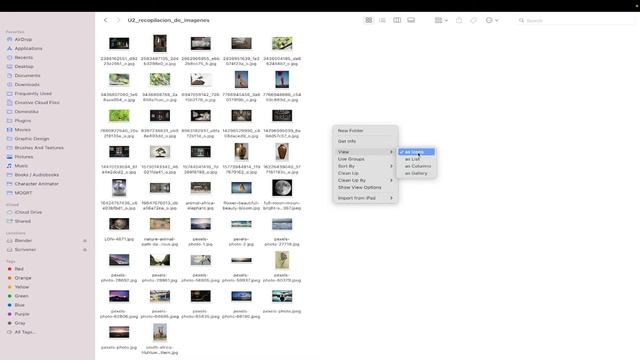Expand the Sort By submenu
Viewport: 640px width, 360px height.
(365, 166)
